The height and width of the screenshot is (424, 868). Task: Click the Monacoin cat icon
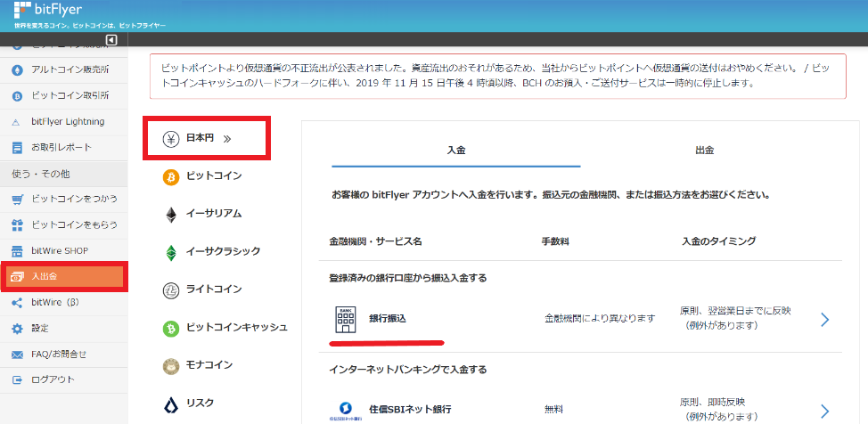pos(171,366)
